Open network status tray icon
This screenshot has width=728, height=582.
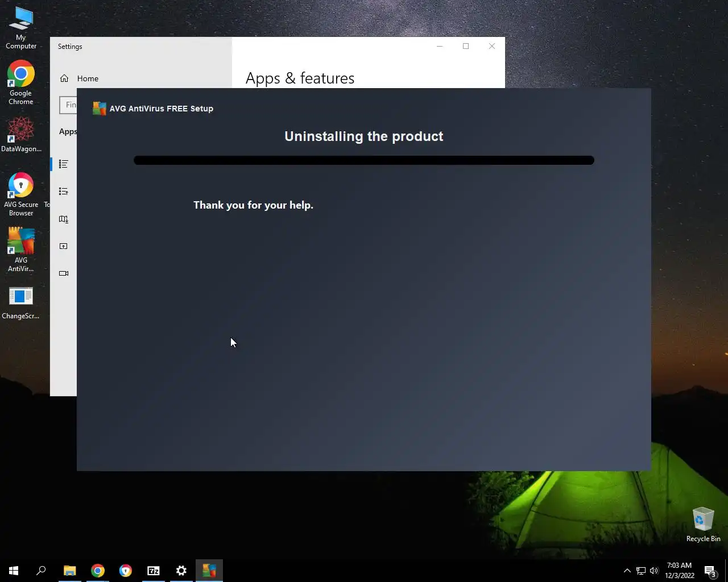coord(641,571)
